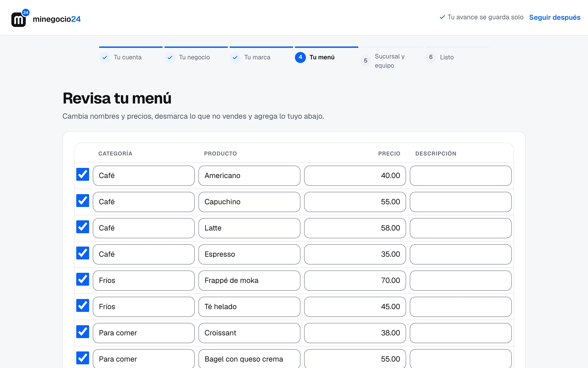This screenshot has width=588, height=368.
Task: Uncheck the Té helado row checkbox
Action: click(83, 305)
